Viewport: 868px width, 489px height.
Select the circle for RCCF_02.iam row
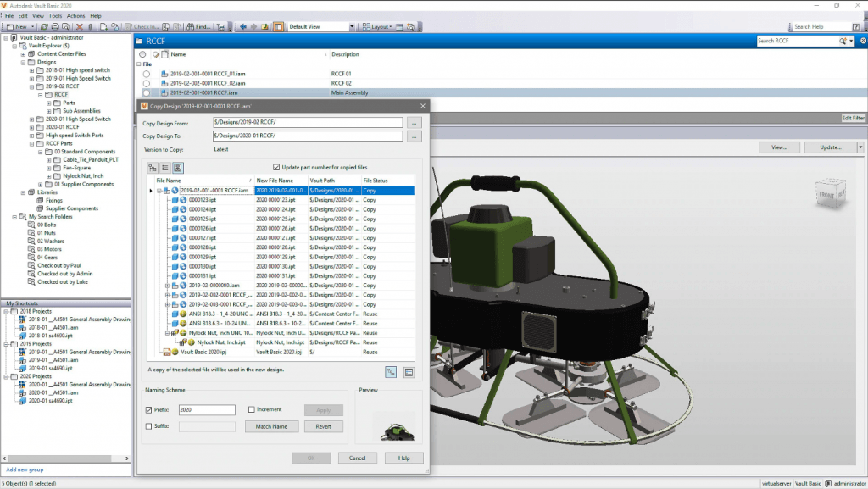click(x=146, y=83)
